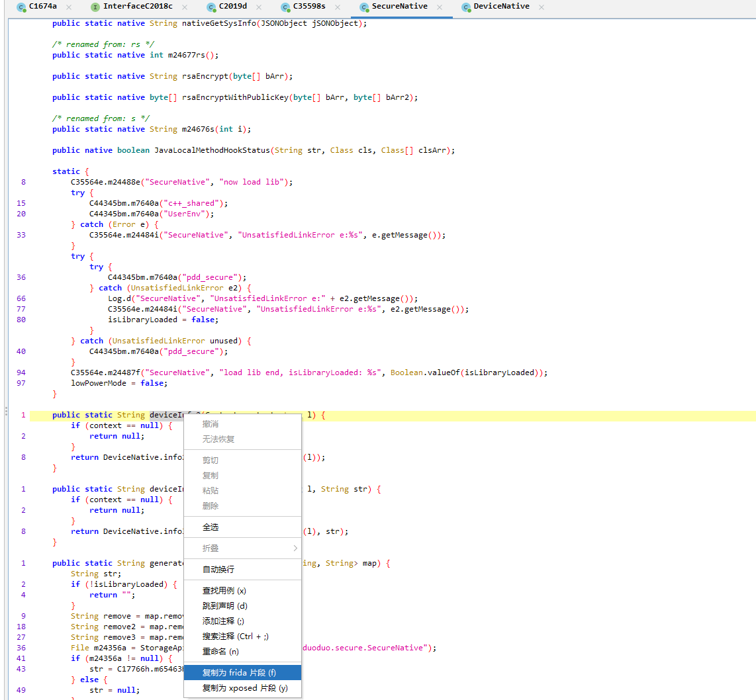
Task: Click the disabled 复制 menu entry
Action: 242,476
